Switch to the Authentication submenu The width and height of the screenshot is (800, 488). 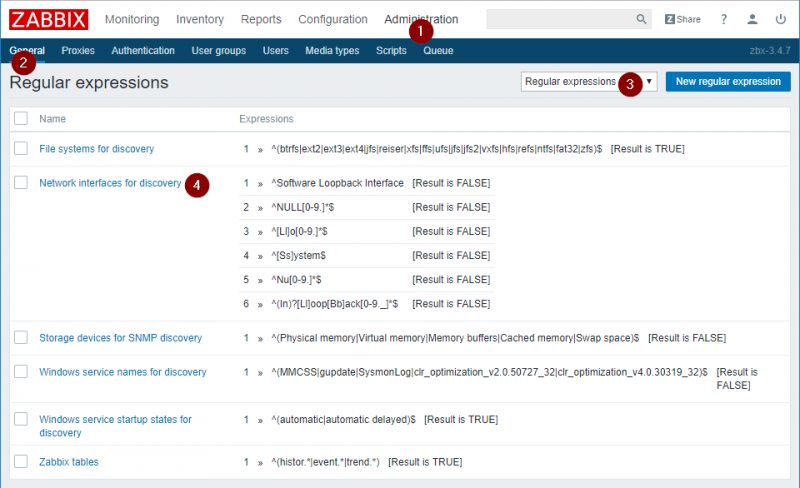[x=143, y=51]
